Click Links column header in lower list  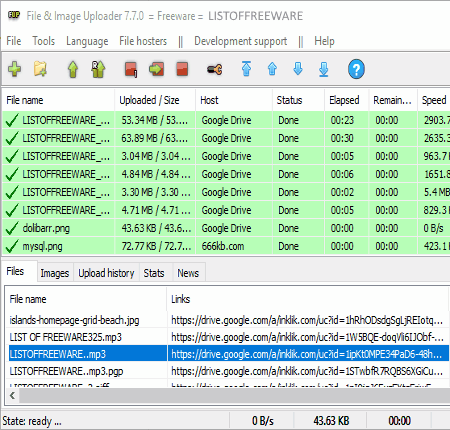click(307, 299)
